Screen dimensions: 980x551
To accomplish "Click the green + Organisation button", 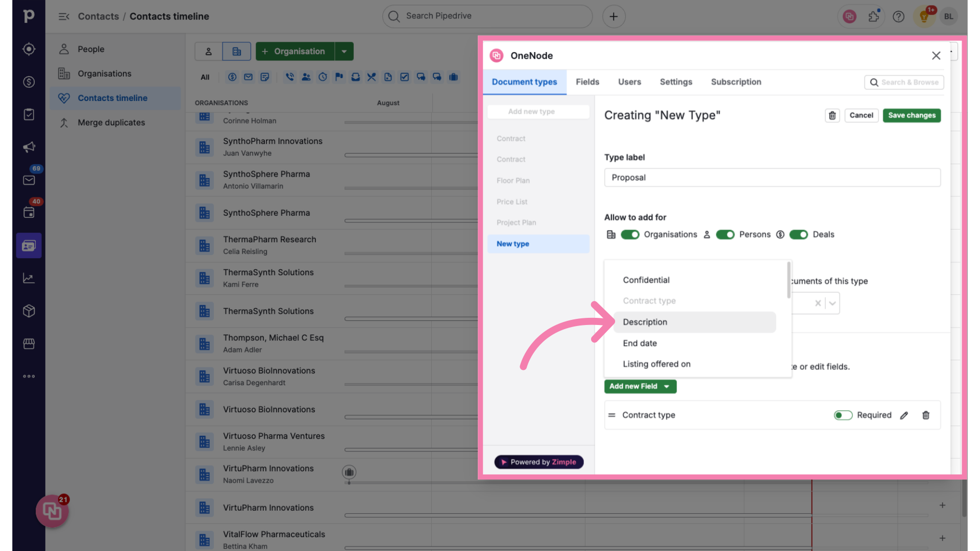I will point(295,52).
